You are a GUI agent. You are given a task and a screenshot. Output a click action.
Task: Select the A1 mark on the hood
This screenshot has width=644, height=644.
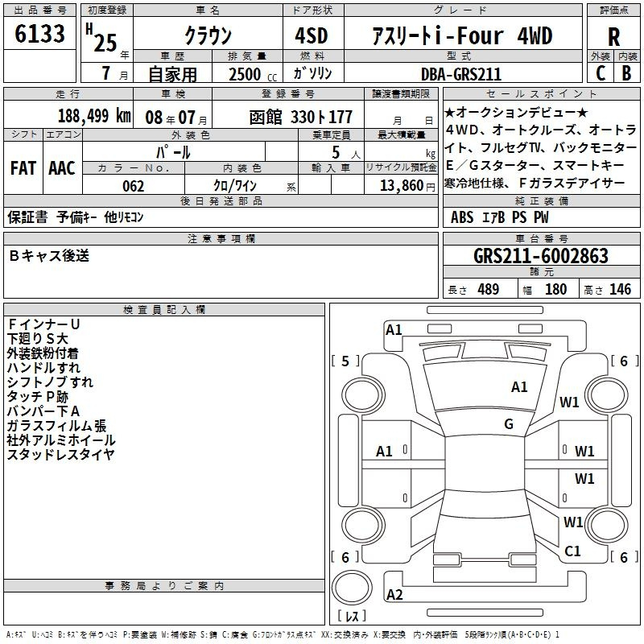[x=519, y=387]
